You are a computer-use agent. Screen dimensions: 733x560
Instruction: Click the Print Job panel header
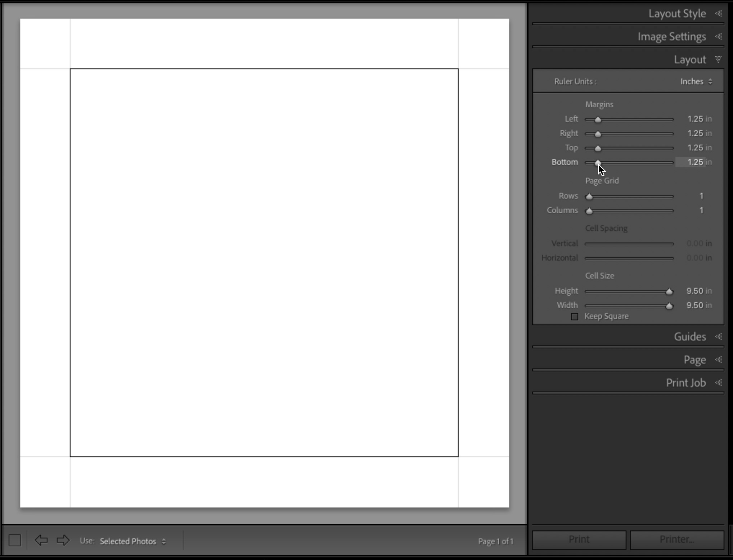coord(686,383)
